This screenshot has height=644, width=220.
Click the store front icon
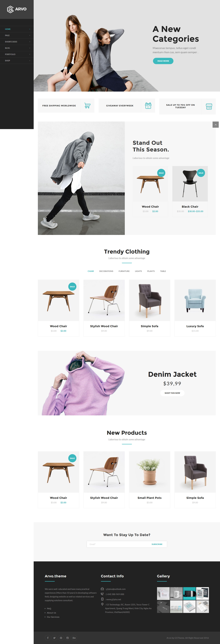(x=209, y=107)
